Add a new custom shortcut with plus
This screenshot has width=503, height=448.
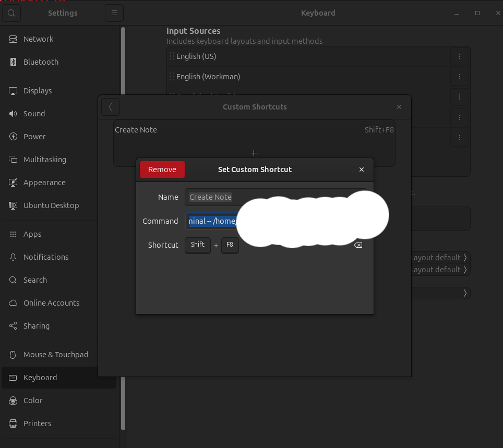254,153
